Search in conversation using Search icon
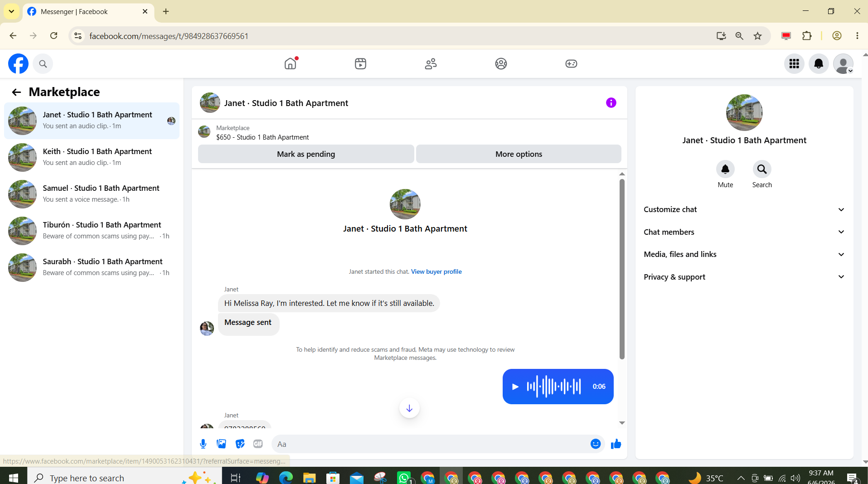The height and width of the screenshot is (484, 868). 762,169
